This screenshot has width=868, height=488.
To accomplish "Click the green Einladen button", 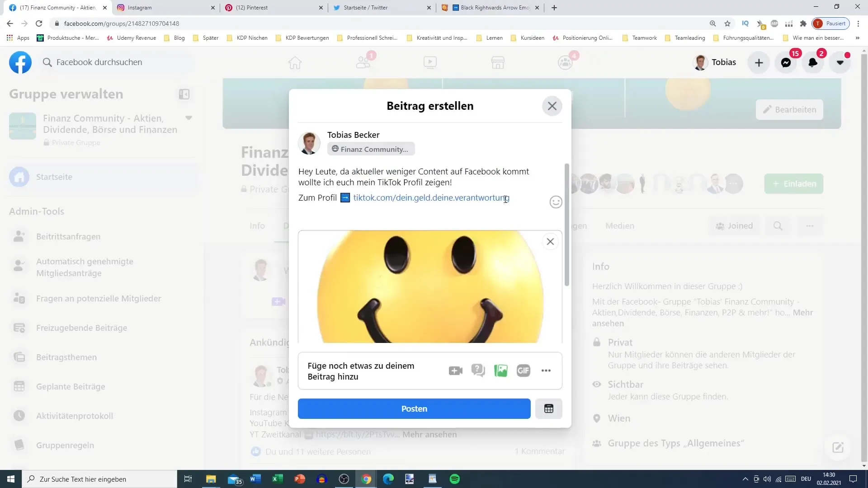I will point(794,184).
